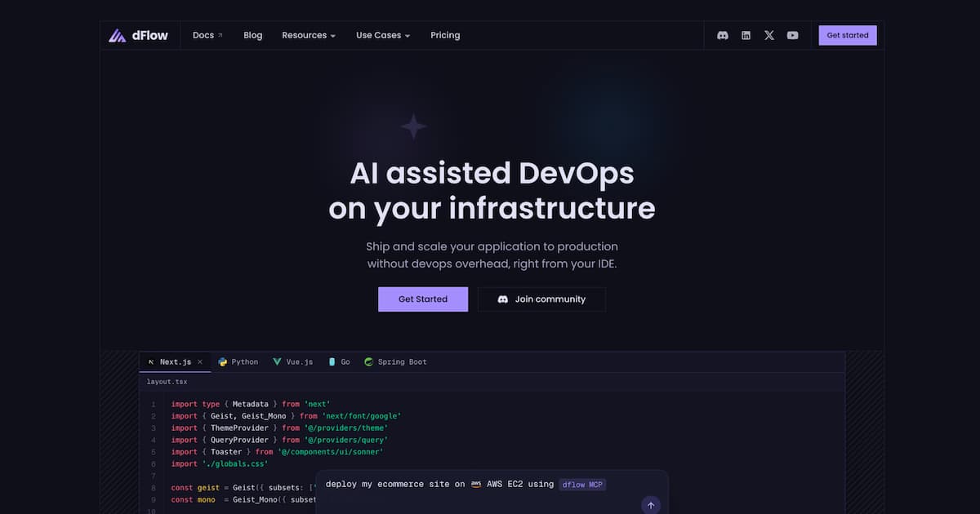Image resolution: width=980 pixels, height=514 pixels.
Task: Click the Python logo icon
Action: pos(222,362)
